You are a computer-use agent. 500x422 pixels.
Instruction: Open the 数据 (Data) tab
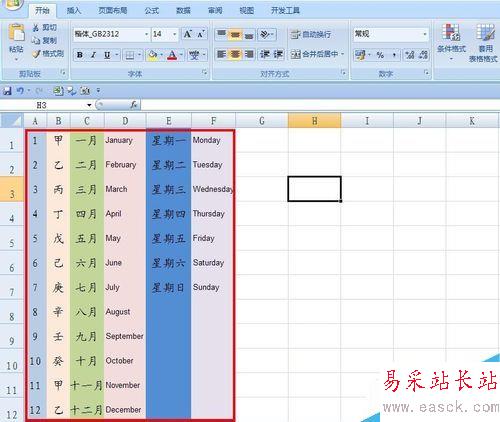(x=183, y=11)
